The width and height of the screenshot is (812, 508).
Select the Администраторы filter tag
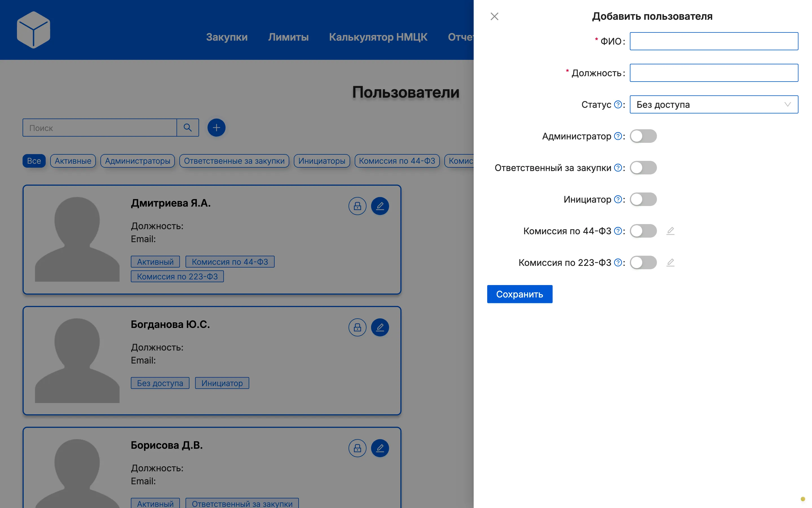[138, 161]
